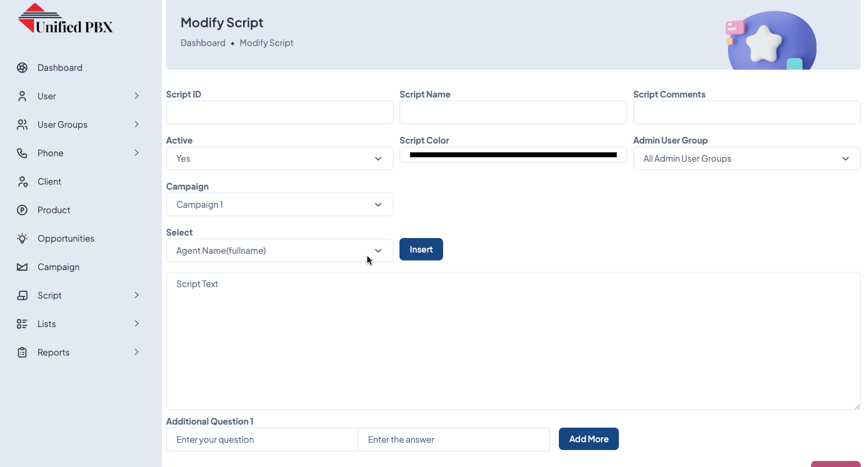The image size is (868, 467).
Task: Click the Campaign envelope icon
Action: [22, 267]
